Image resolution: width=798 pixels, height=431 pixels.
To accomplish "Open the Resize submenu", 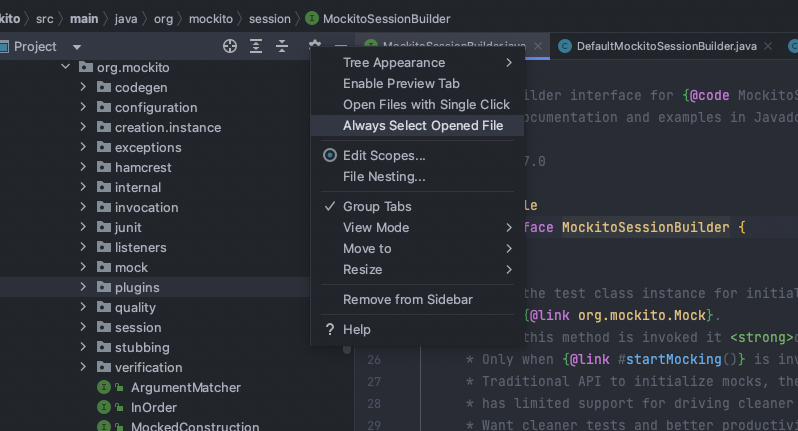I will (417, 269).
